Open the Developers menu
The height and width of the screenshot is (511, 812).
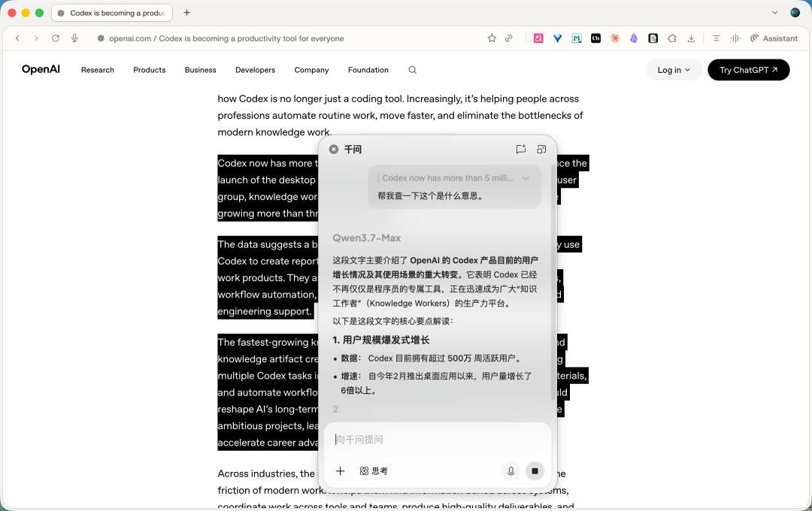point(256,70)
